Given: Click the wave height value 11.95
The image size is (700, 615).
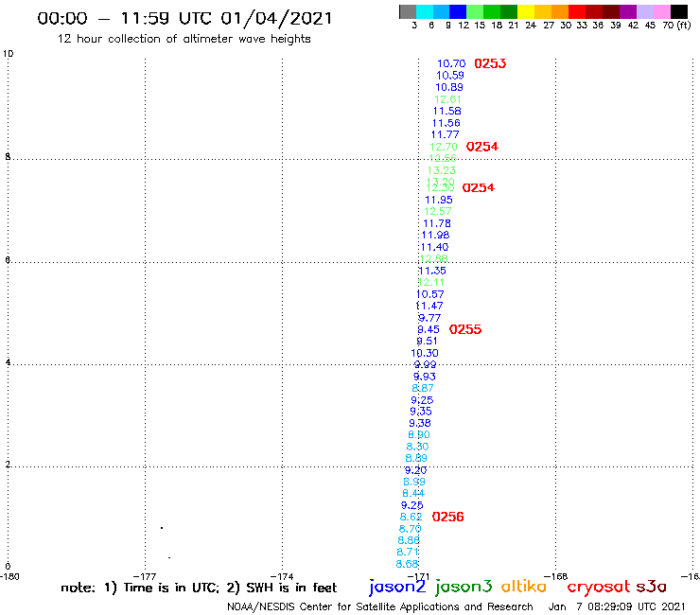Looking at the screenshot, I should pyautogui.click(x=439, y=200).
